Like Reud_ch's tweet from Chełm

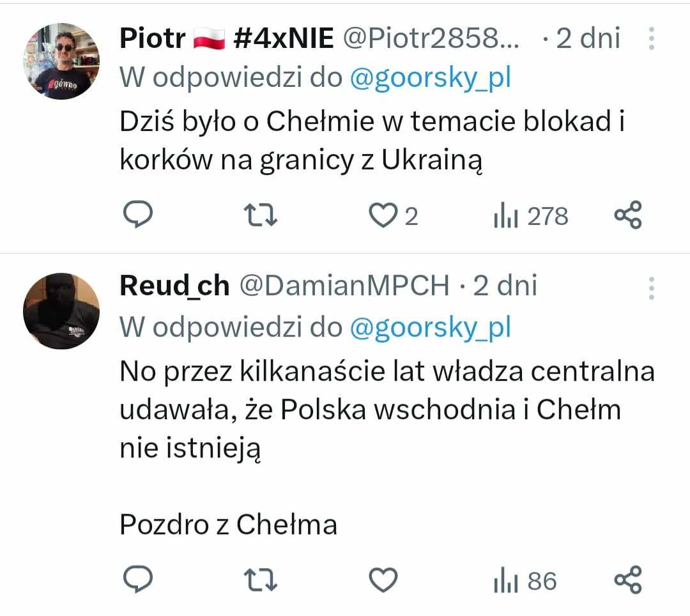[x=384, y=581]
